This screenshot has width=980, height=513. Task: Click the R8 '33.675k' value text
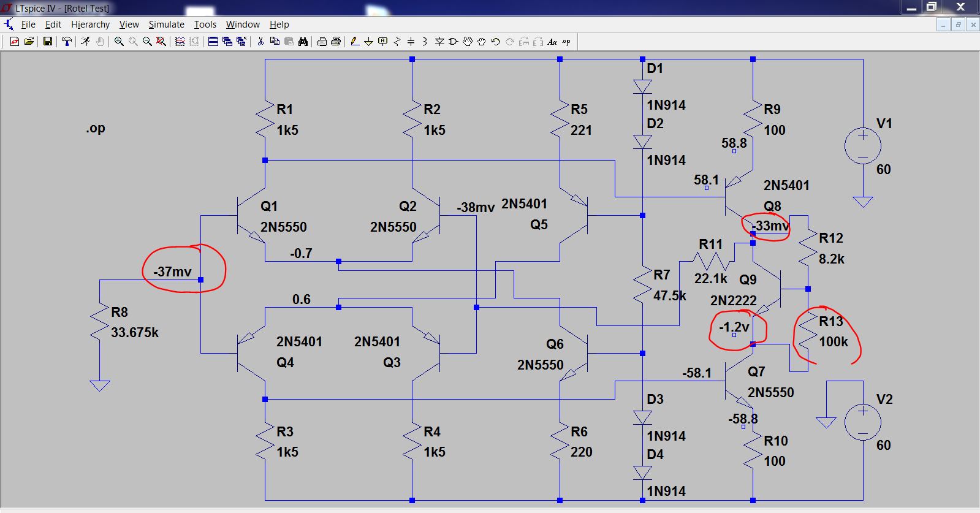(135, 332)
